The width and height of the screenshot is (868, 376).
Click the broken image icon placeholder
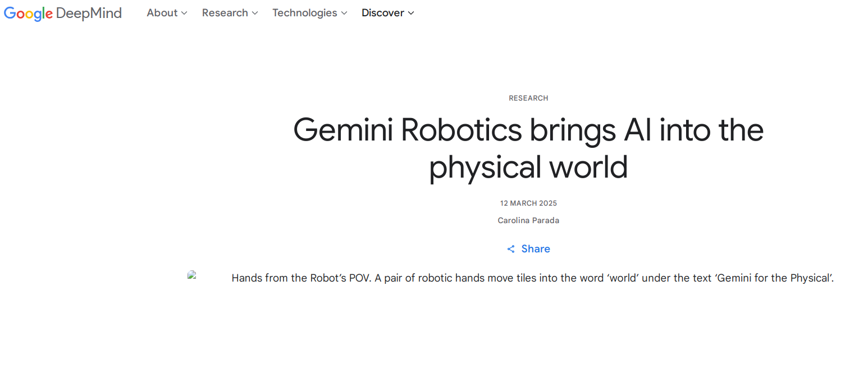(x=192, y=275)
